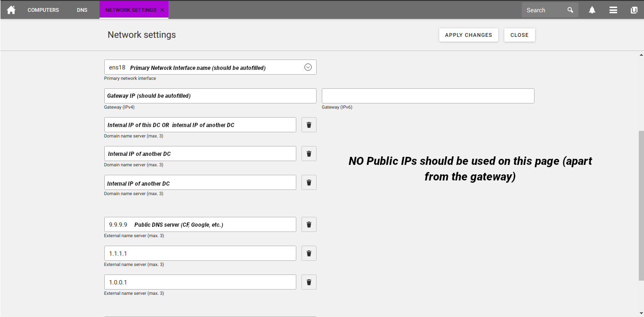Click the magnifier icon in search box
Viewport: 644px width, 317px height.
tap(570, 10)
